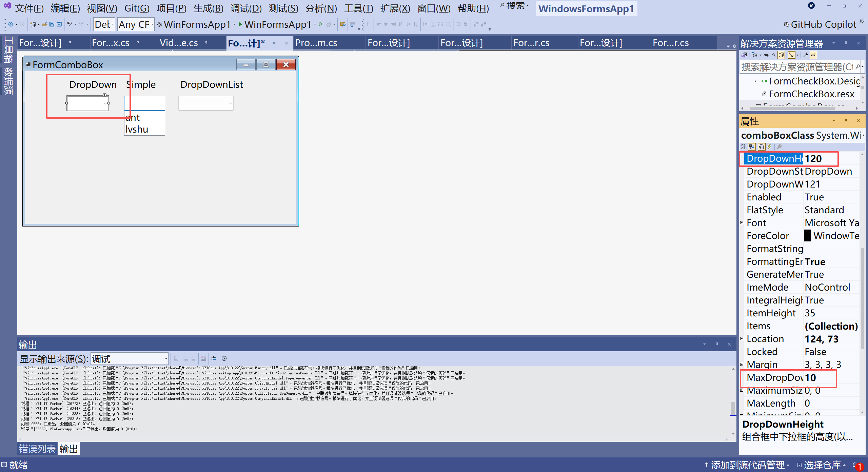This screenshot has width=868, height=472.
Task: Open the 调试(D) Debug menu
Action: [246, 8]
